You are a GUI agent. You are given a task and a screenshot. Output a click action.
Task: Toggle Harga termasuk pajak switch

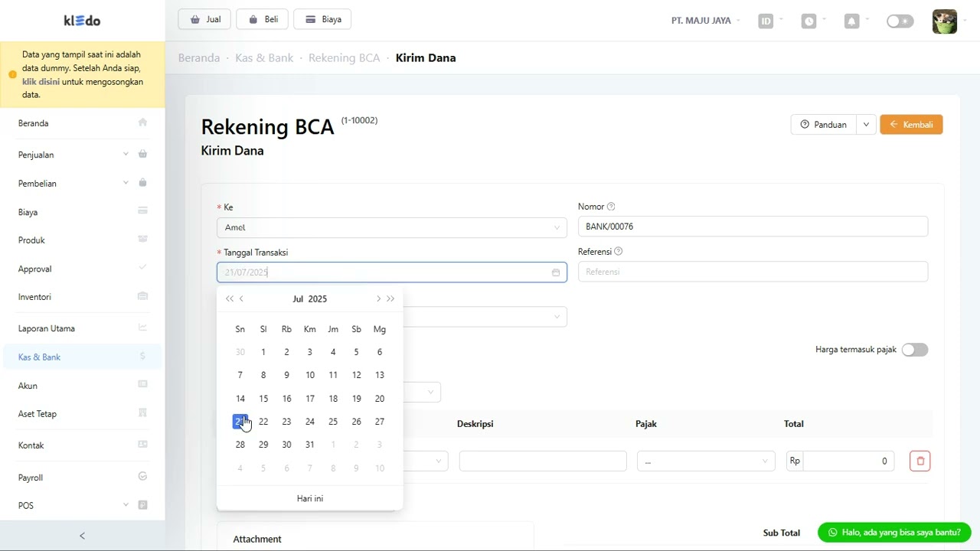[914, 350]
